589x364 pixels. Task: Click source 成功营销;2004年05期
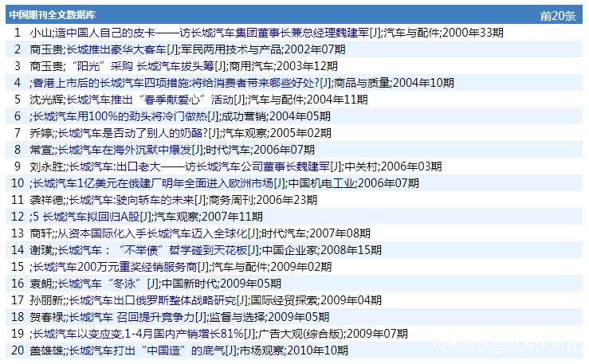[x=276, y=116]
